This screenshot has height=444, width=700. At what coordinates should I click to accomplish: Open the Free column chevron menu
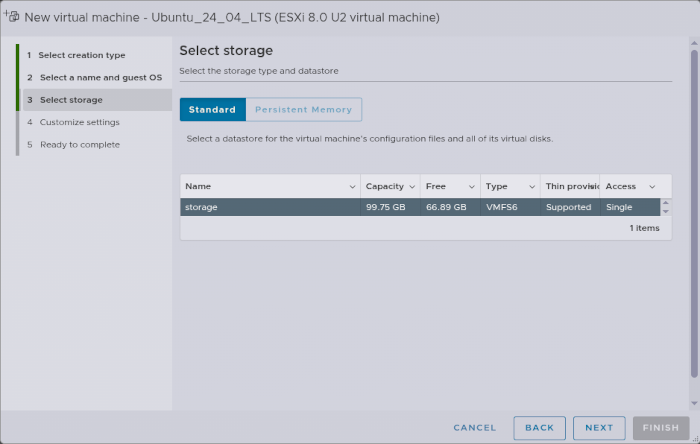tap(472, 187)
